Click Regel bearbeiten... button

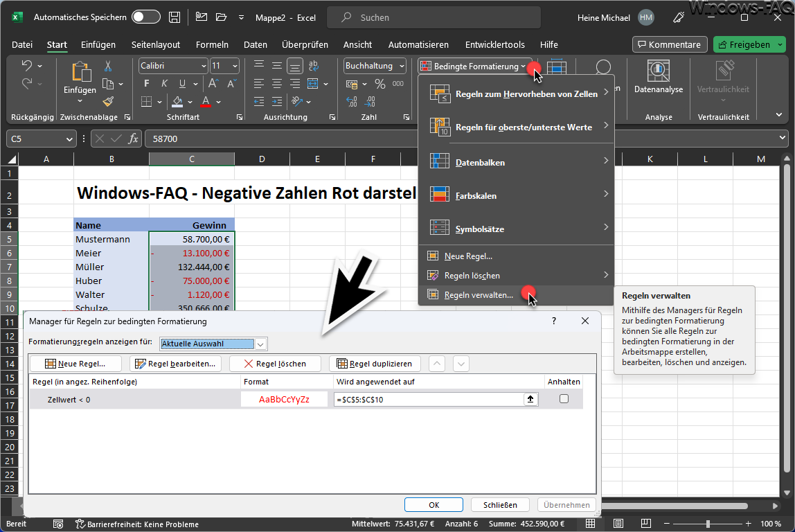[x=175, y=363]
